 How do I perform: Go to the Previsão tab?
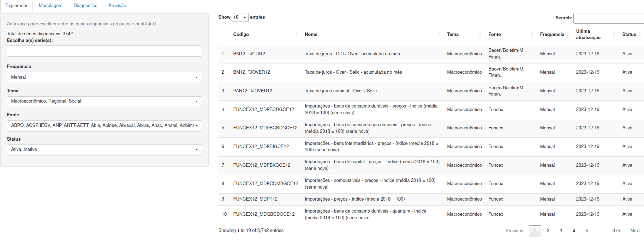(117, 6)
